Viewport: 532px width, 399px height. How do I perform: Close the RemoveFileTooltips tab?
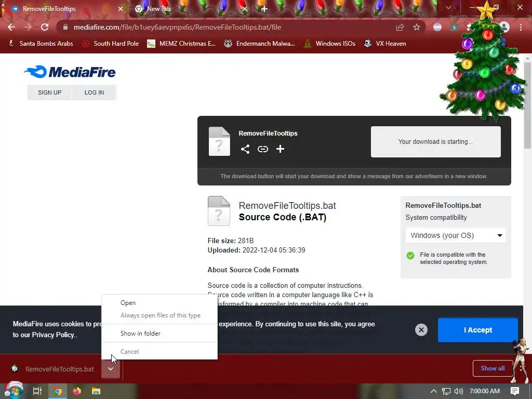121,9
